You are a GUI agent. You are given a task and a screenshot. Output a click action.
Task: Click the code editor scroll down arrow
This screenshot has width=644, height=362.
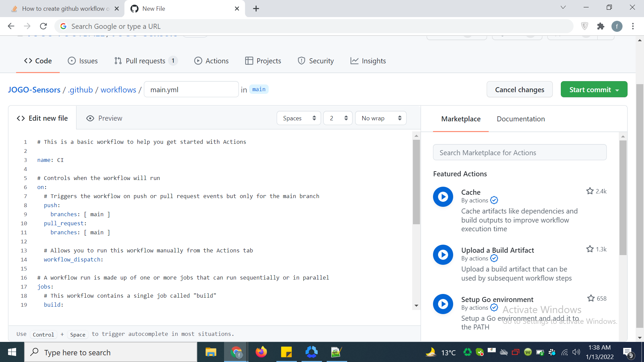pos(416,306)
